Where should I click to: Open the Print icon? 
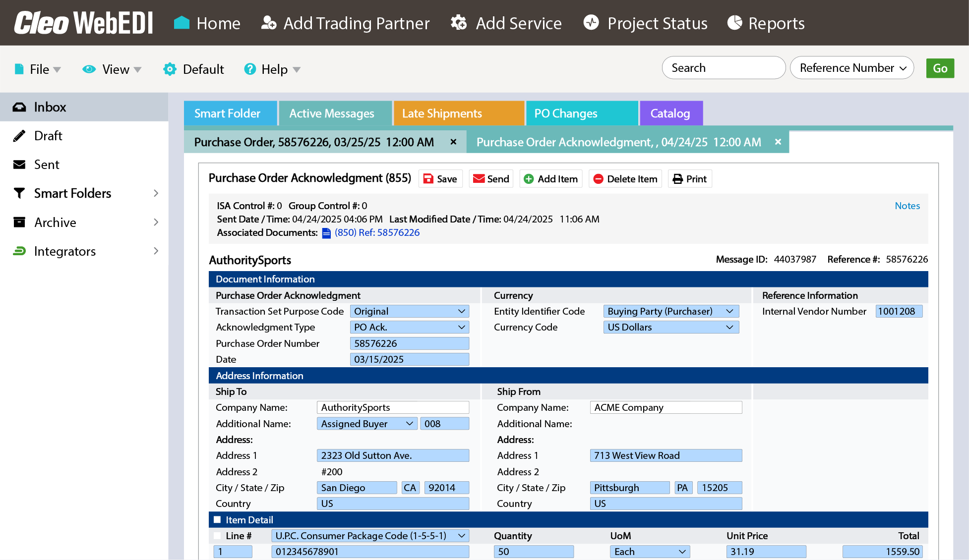click(x=679, y=178)
